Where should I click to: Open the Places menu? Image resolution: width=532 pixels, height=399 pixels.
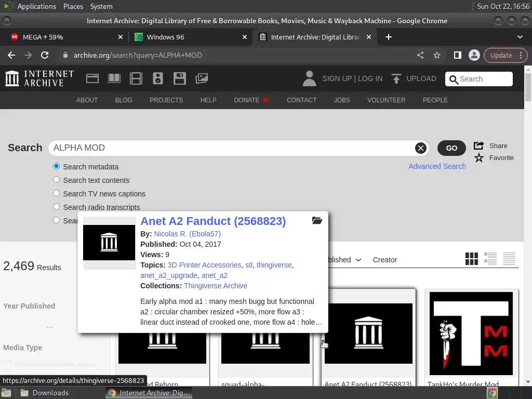click(73, 6)
